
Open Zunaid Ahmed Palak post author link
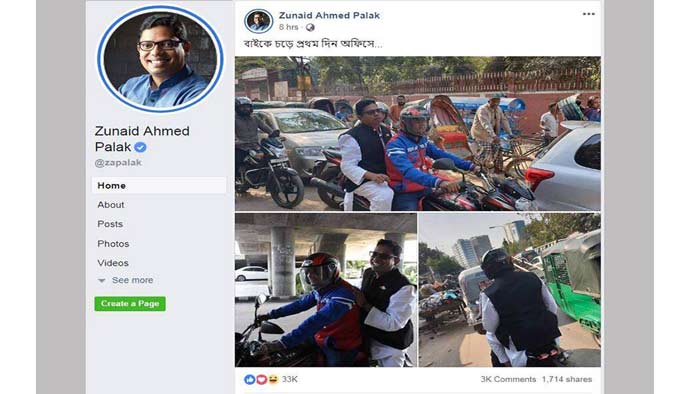[329, 15]
